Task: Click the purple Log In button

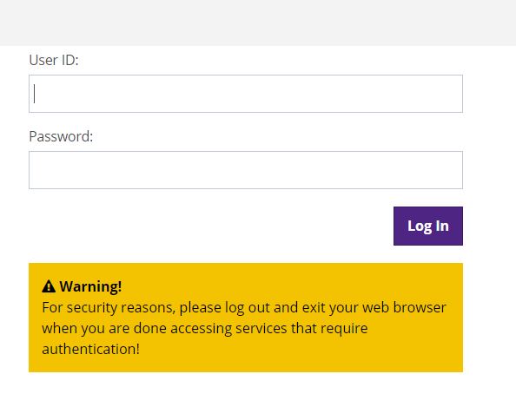Action: [x=427, y=226]
